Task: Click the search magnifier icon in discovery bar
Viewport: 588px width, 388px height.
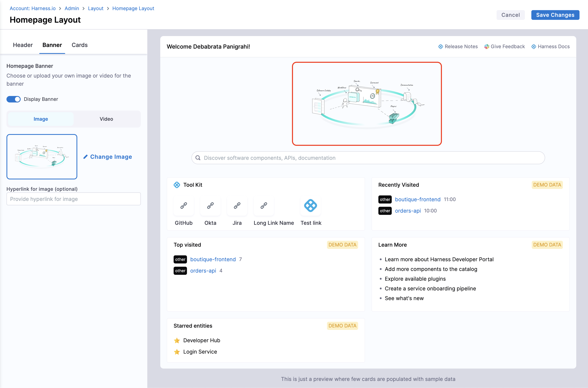Action: pos(198,158)
